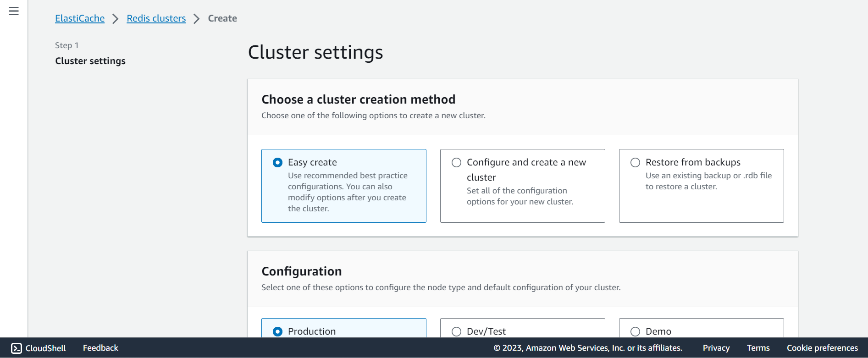Open Cookie preferences

pyautogui.click(x=823, y=348)
